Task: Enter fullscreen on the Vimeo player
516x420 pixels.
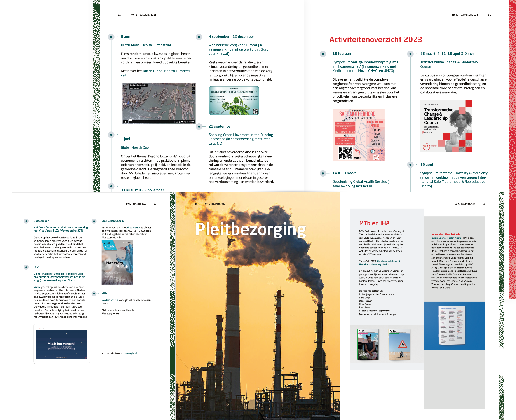Action: click(187, 122)
